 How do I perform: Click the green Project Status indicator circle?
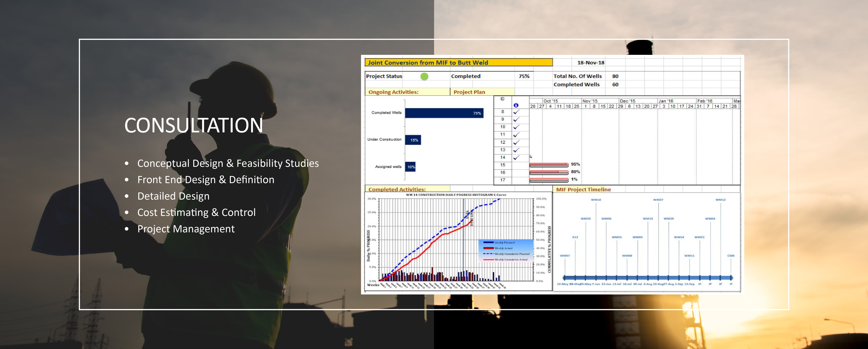point(424,76)
